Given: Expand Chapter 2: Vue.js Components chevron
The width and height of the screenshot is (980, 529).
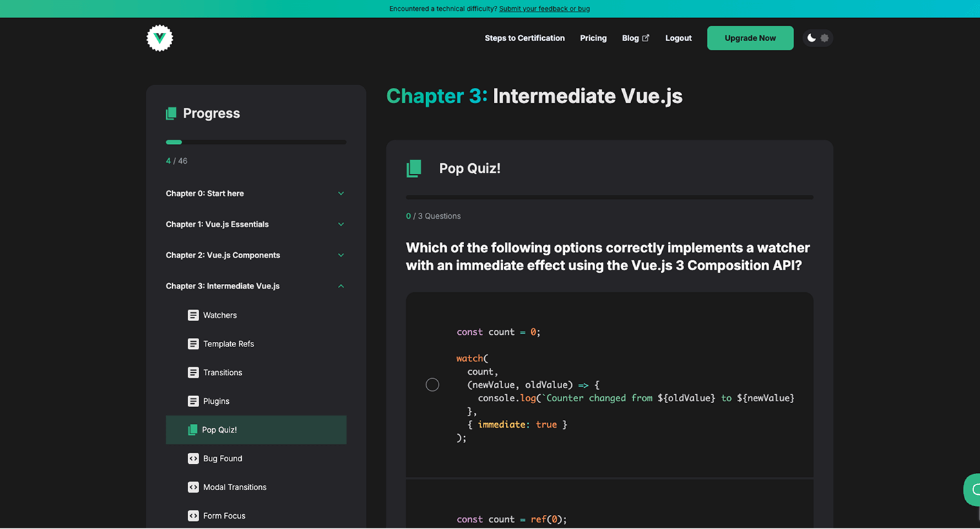Looking at the screenshot, I should 341,255.
